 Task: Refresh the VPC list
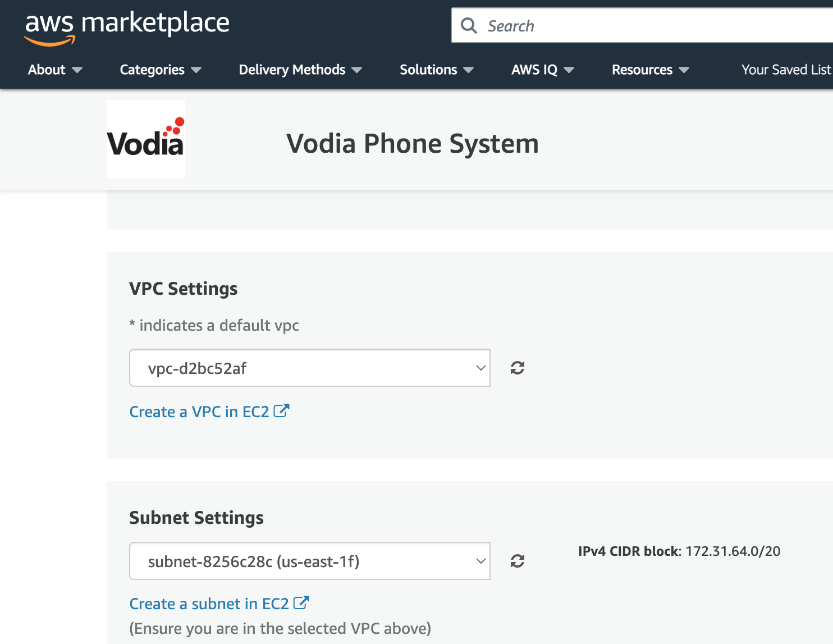[518, 368]
